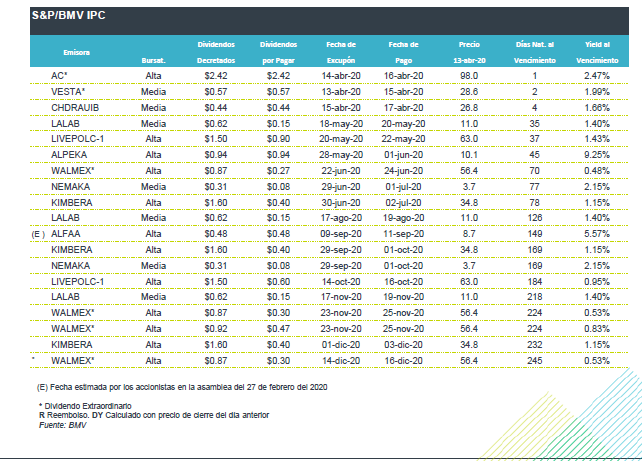The height and width of the screenshot is (461, 642).
Task: Click the $0.90 dividend por pagar
Action: 278,139
